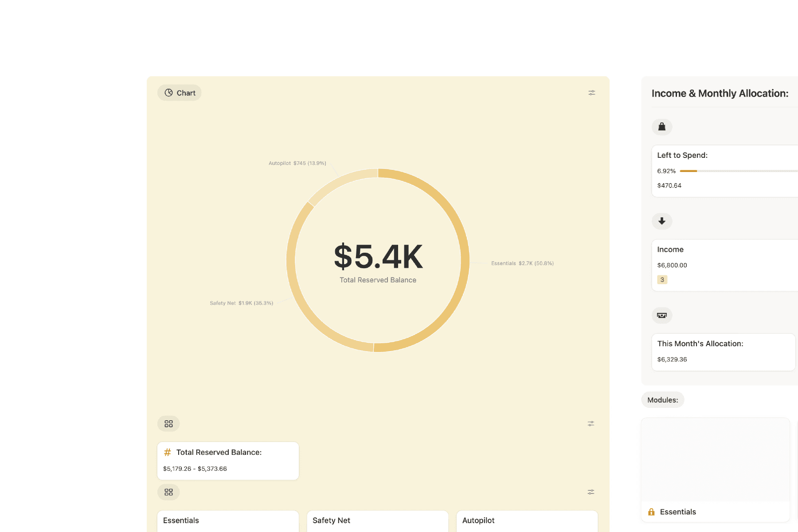The width and height of the screenshot is (798, 532).
Task: Click the '6.92%' percentage value
Action: pyautogui.click(x=666, y=171)
